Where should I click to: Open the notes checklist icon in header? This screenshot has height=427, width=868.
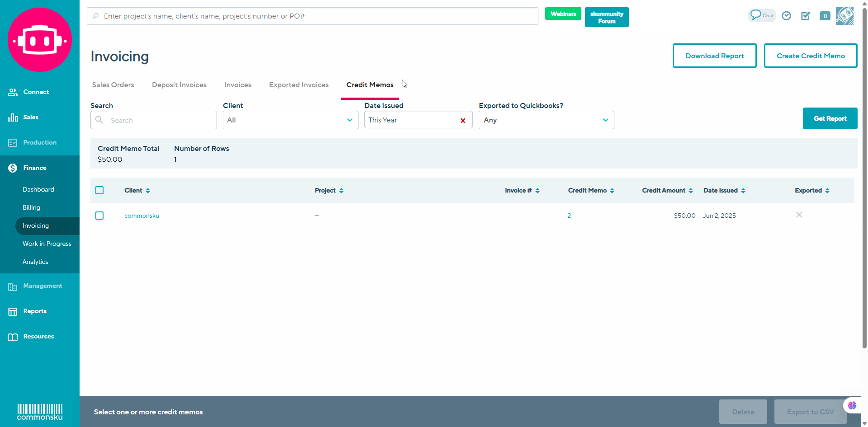pos(806,16)
